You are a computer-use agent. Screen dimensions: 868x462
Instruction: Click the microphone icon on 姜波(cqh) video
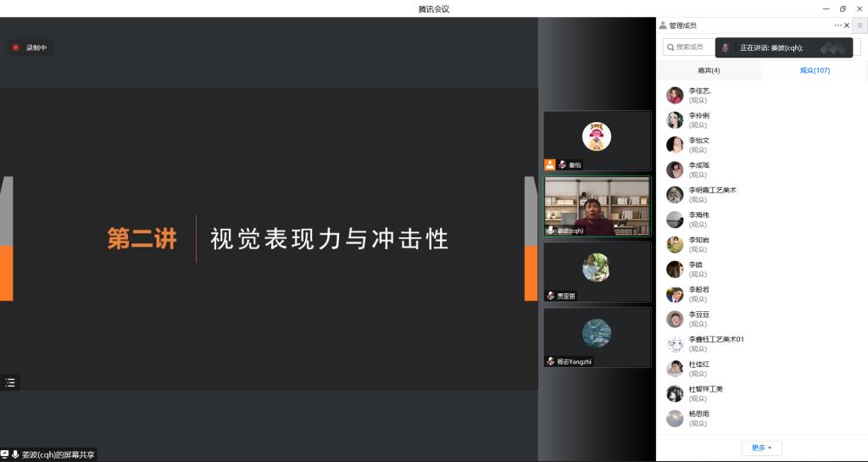[550, 231]
